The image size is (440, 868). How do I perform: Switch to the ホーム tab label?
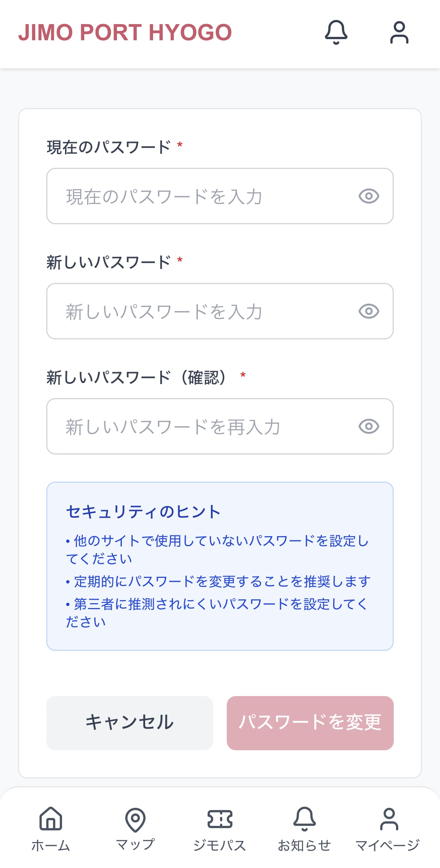click(x=51, y=845)
